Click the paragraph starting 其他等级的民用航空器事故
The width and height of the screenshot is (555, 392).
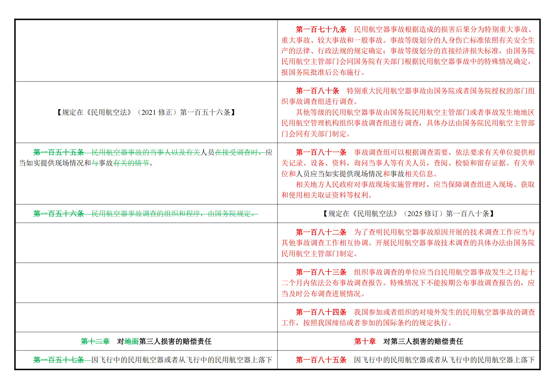click(408, 123)
